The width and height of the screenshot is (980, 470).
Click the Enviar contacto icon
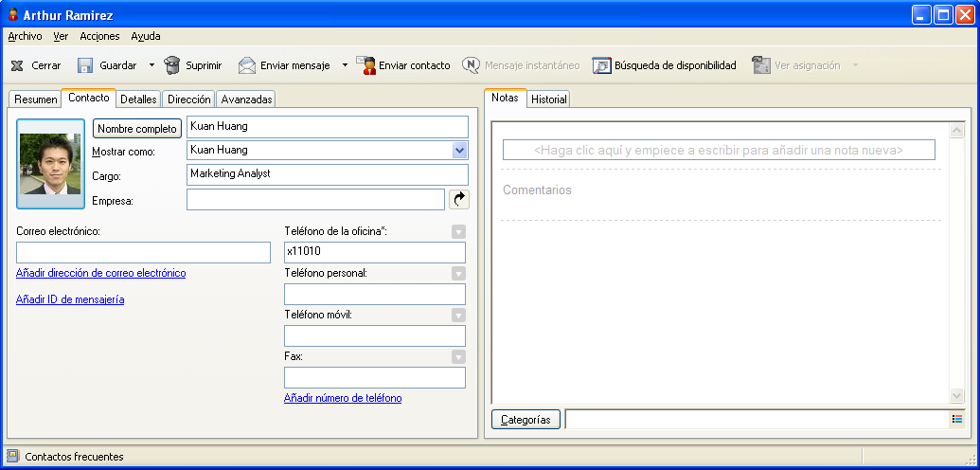tap(366, 65)
